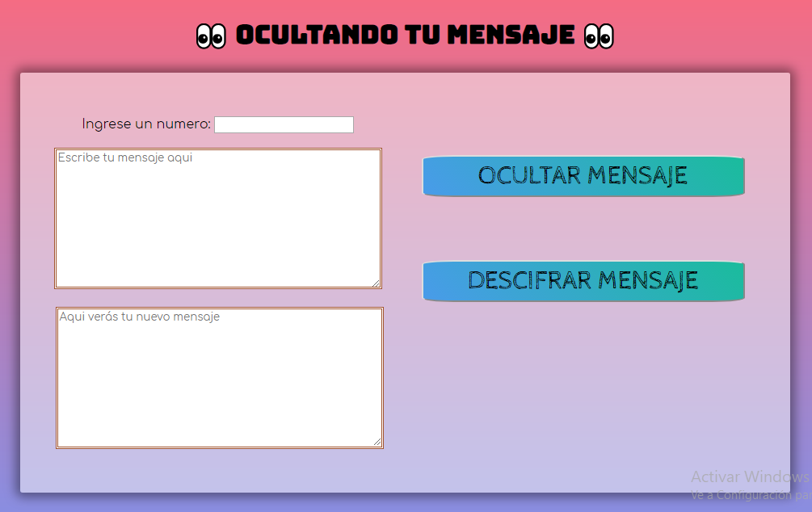The width and height of the screenshot is (812, 512).
Task: Click the 'Ingrese un numero:' label text
Action: coord(146,124)
